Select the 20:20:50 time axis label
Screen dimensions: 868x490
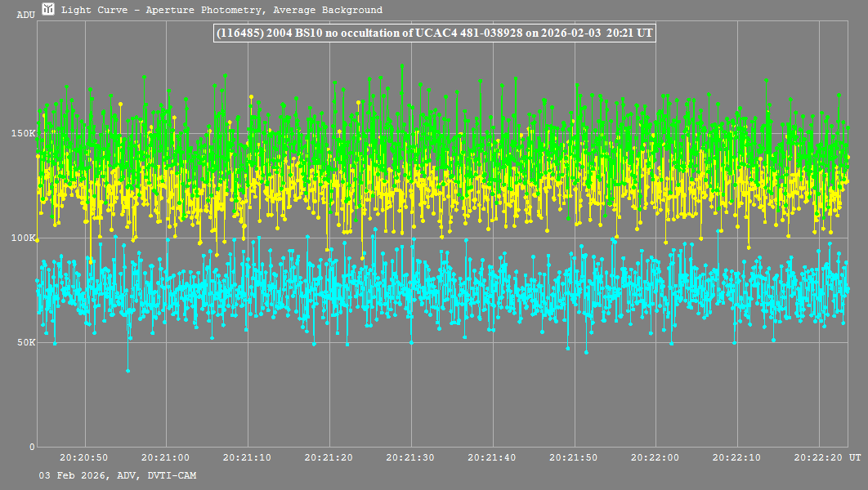[84, 459]
